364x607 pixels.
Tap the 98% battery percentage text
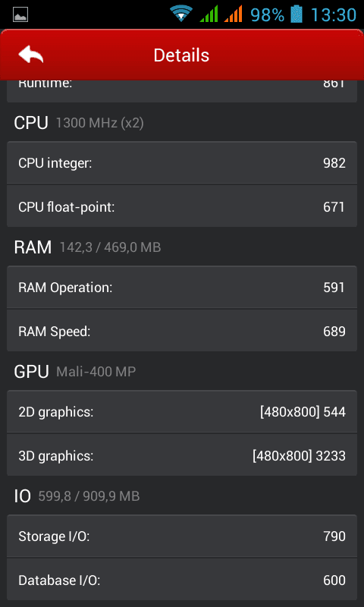(x=267, y=14)
